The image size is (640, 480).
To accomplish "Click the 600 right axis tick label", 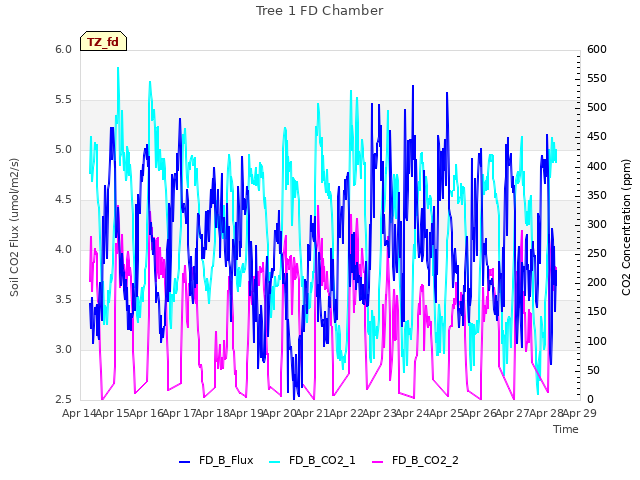I will tap(597, 49).
